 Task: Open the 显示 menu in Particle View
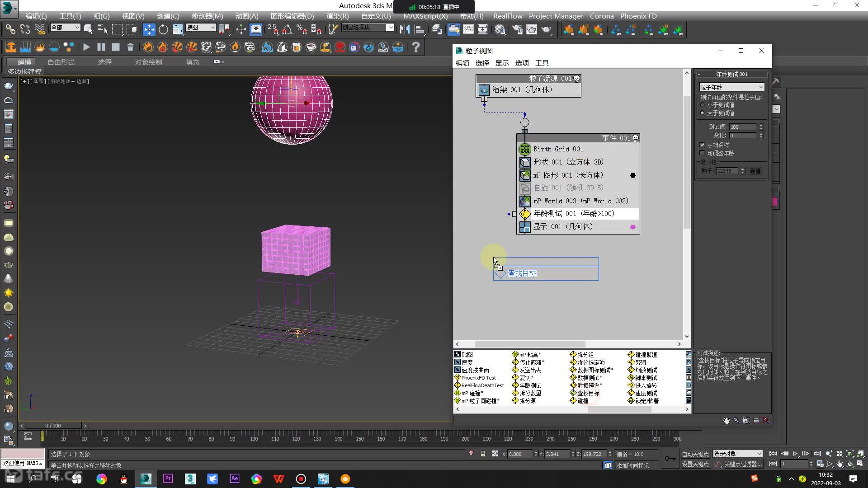(502, 63)
